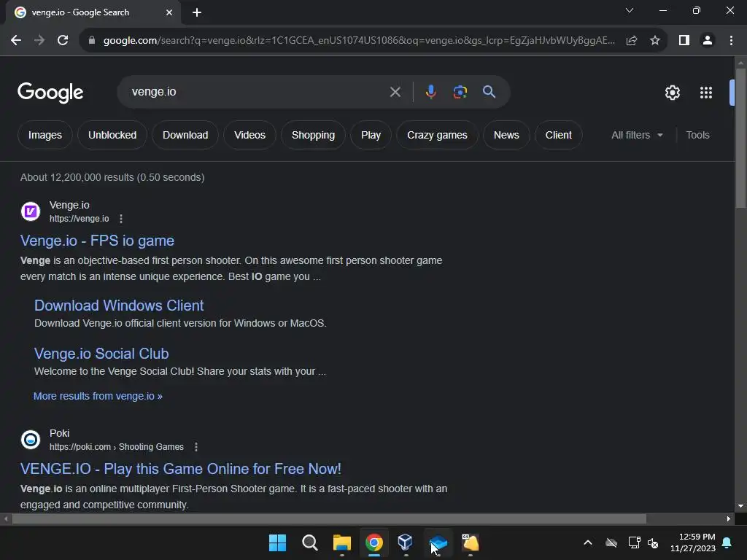Select the Crazy games filter chip
This screenshot has width=747, height=560.
pyautogui.click(x=437, y=135)
